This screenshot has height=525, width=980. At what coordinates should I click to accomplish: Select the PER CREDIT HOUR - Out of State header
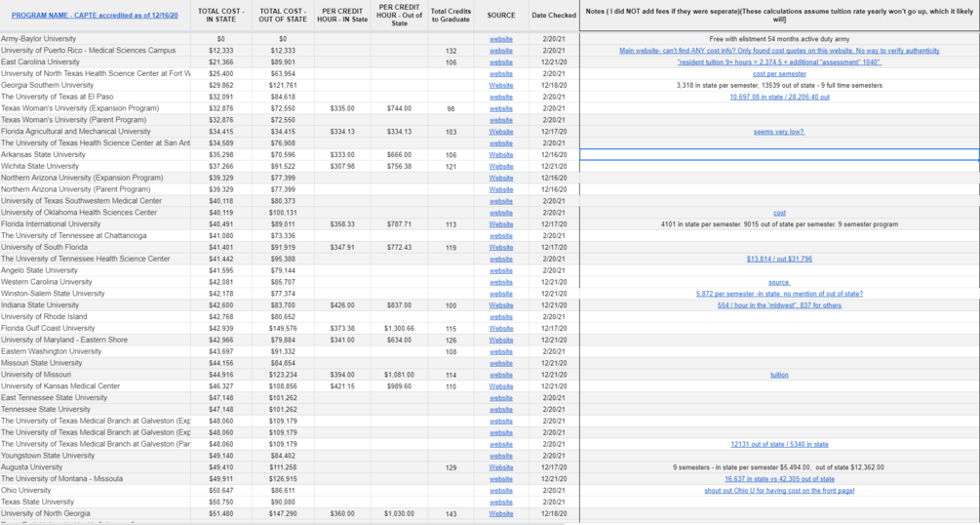point(400,16)
